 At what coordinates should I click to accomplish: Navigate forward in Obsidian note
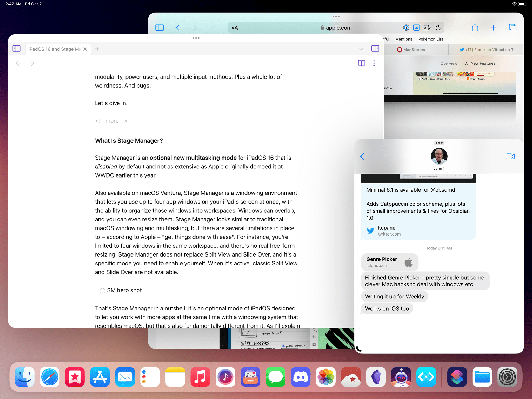pos(31,63)
